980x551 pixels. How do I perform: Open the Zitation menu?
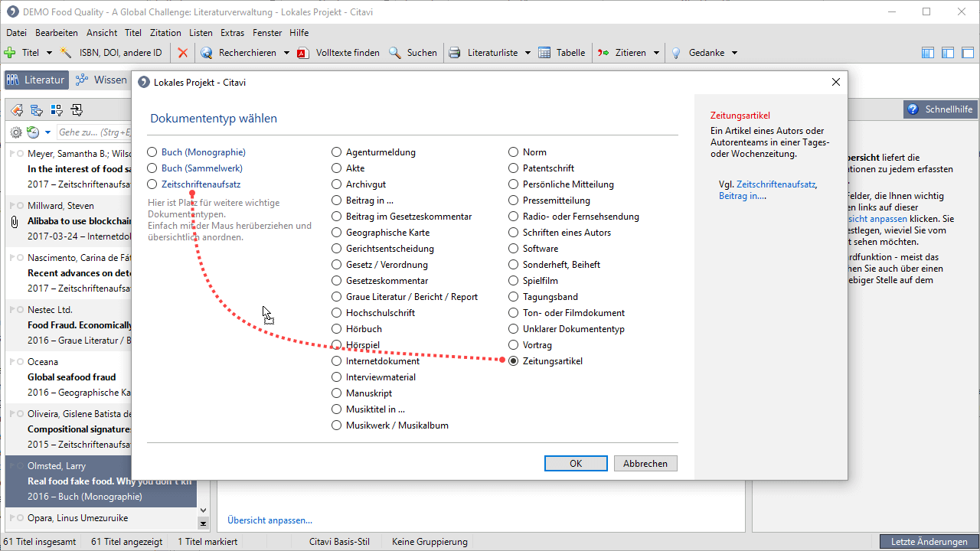pos(165,33)
